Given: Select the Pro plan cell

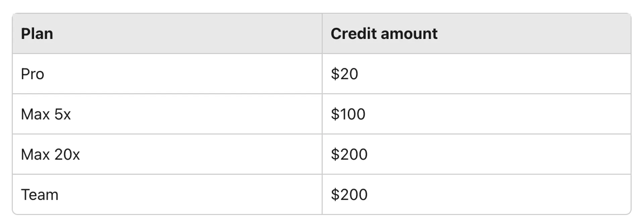Looking at the screenshot, I should coord(33,74).
